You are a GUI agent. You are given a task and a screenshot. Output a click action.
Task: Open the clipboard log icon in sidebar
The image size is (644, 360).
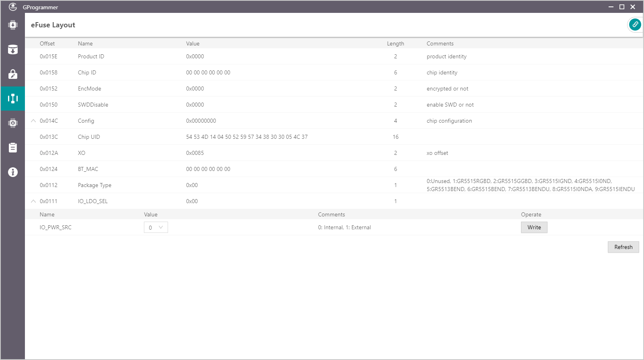click(13, 148)
